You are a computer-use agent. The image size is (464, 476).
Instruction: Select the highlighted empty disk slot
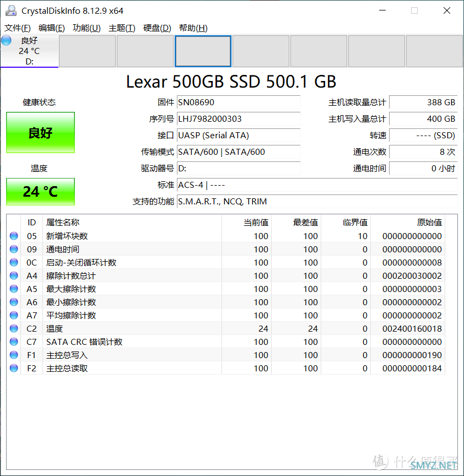[x=203, y=51]
